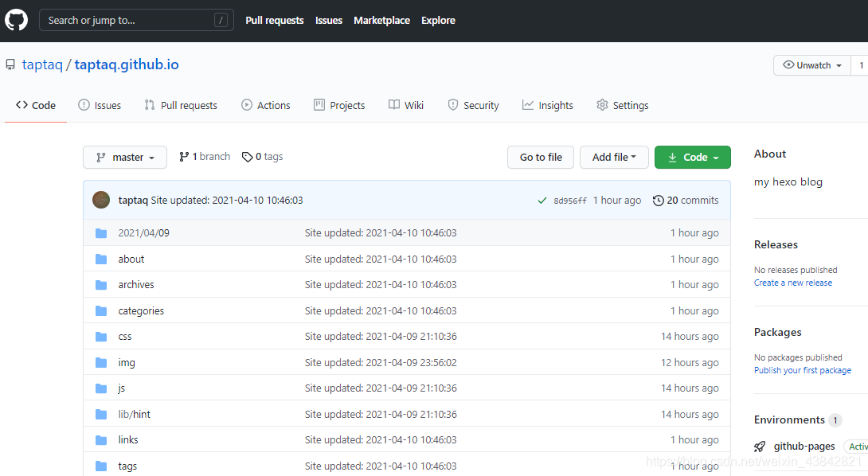Click Publish your first package link
Screen dimensions: 868x476
(803, 370)
